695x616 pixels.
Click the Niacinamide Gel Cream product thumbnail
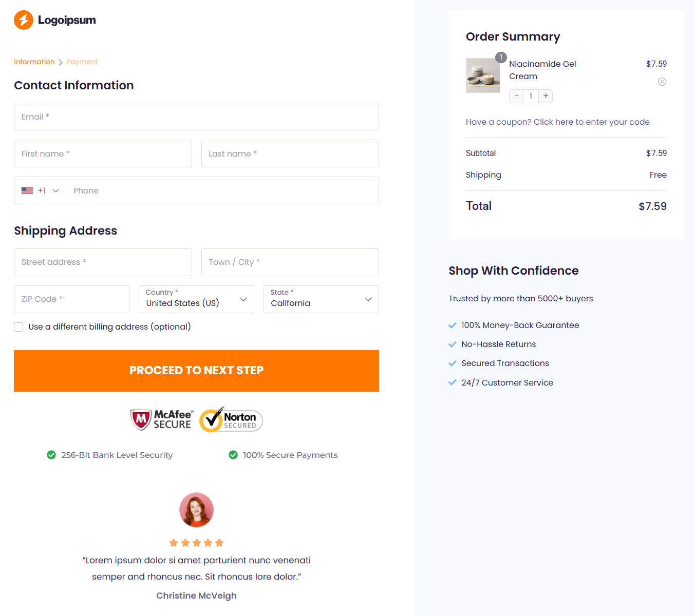pos(483,75)
